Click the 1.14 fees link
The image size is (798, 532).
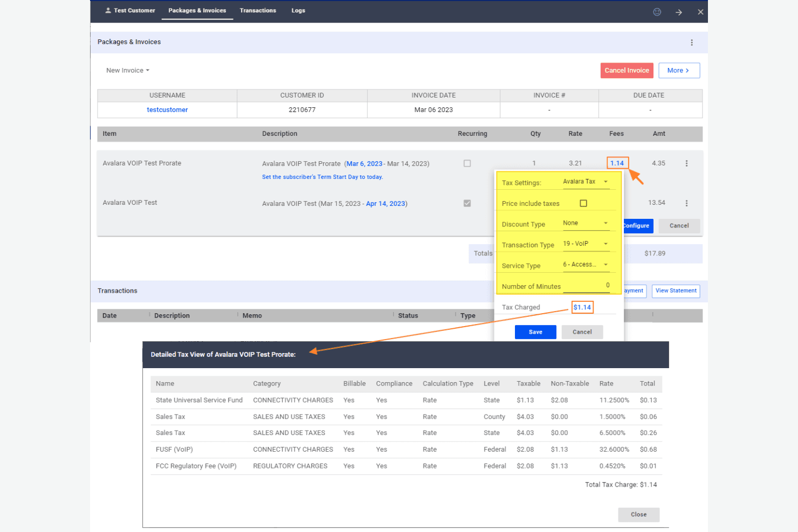tap(617, 163)
